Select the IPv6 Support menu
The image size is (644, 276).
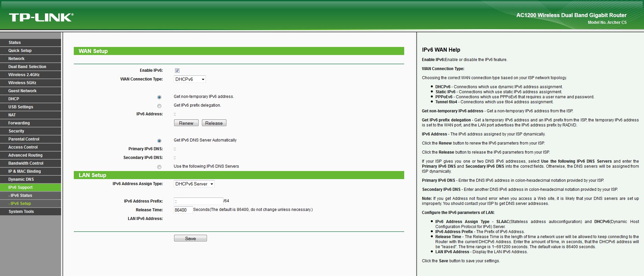(31, 187)
